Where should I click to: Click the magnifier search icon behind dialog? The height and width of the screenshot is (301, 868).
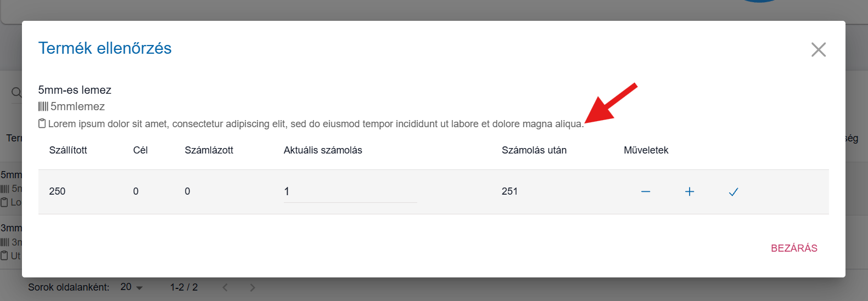tap(16, 92)
